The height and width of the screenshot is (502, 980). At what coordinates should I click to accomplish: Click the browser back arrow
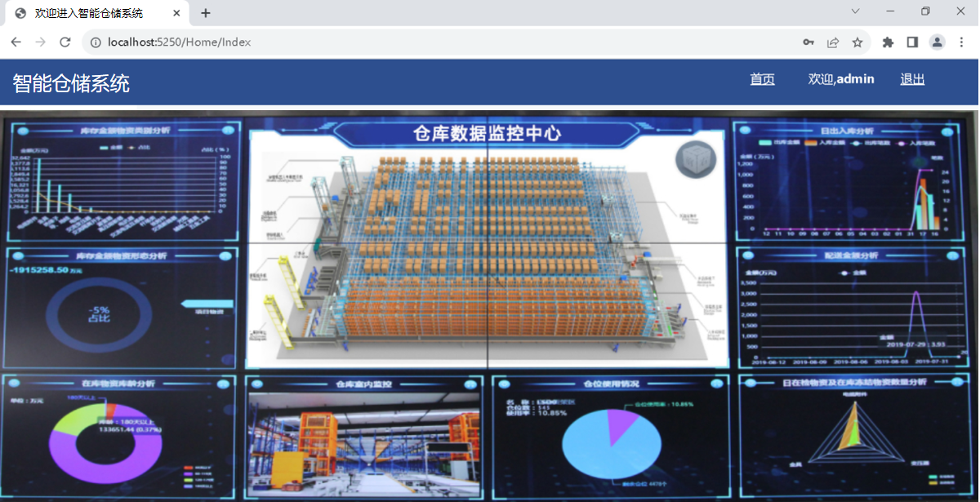click(16, 42)
